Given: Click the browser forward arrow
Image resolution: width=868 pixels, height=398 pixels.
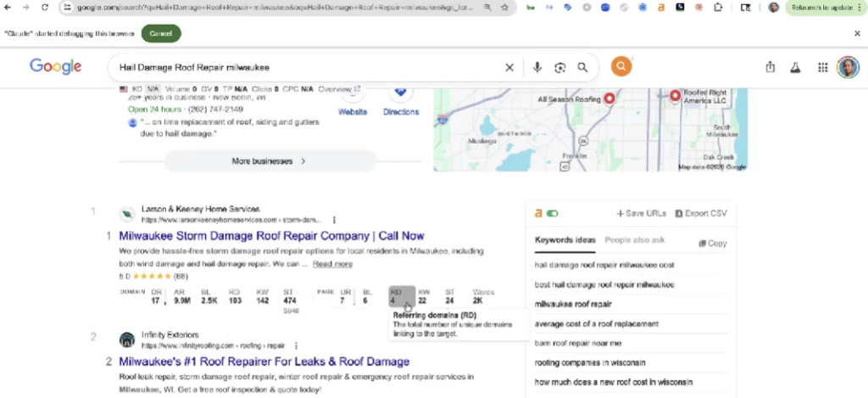Looking at the screenshot, I should pyautogui.click(x=26, y=8).
